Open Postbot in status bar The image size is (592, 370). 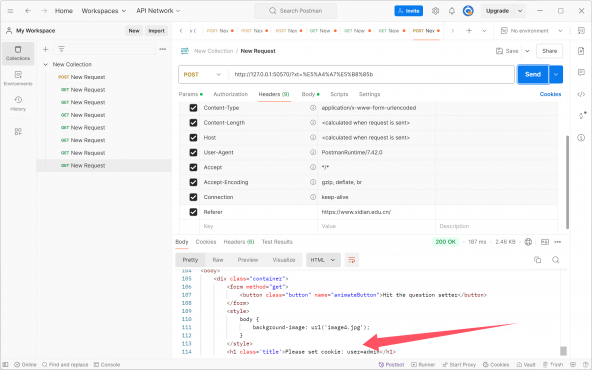point(391,365)
